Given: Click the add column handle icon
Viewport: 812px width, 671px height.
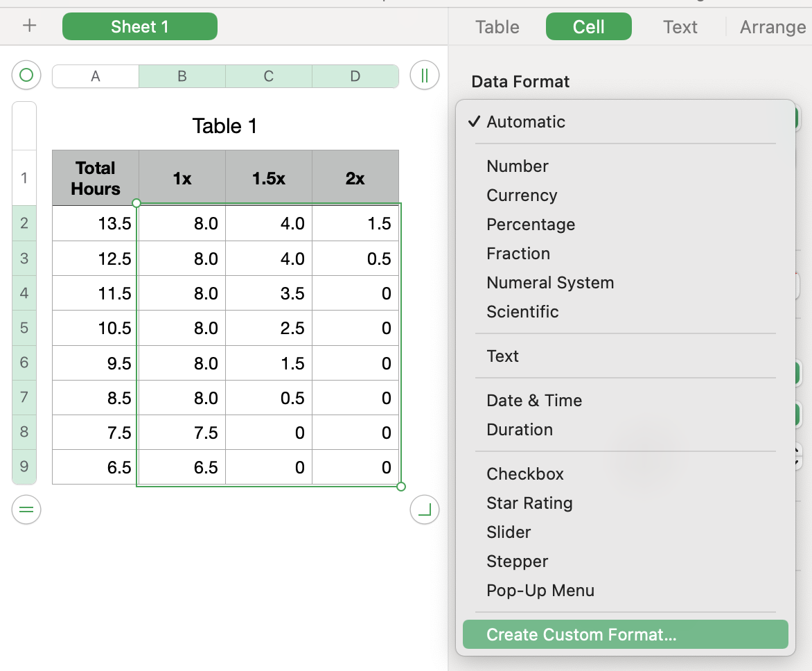Looking at the screenshot, I should [425, 75].
